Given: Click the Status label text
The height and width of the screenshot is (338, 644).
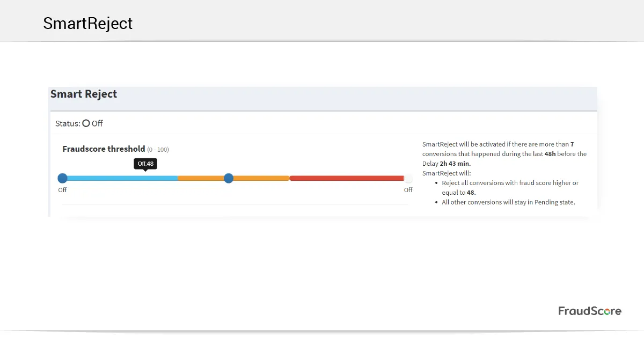Looking at the screenshot, I should 68,123.
